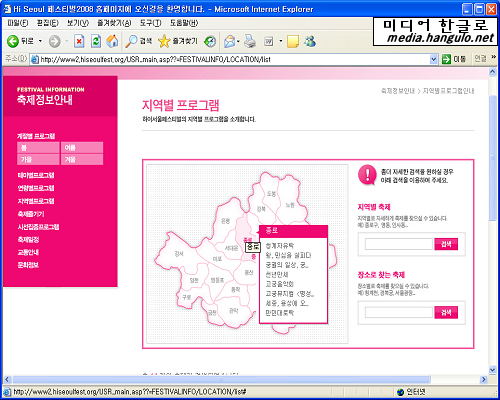Open 축제일정 sidebar link
This screenshot has width=500, height=400.
click(x=28, y=240)
